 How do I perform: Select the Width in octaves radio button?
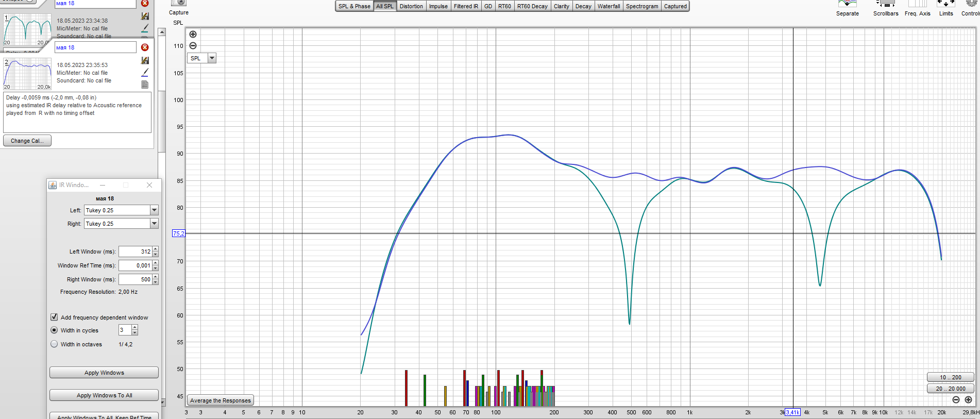(54, 344)
